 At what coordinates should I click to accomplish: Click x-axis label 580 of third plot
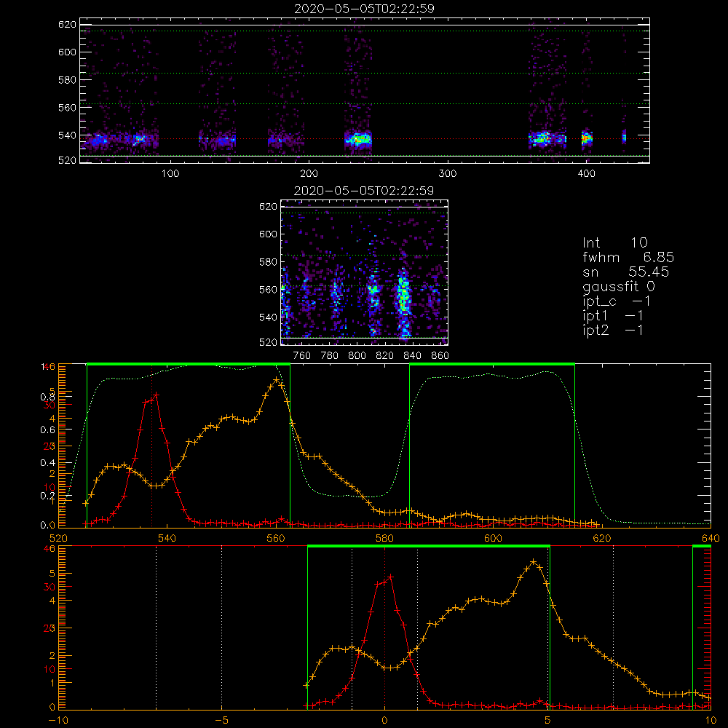coord(384,538)
